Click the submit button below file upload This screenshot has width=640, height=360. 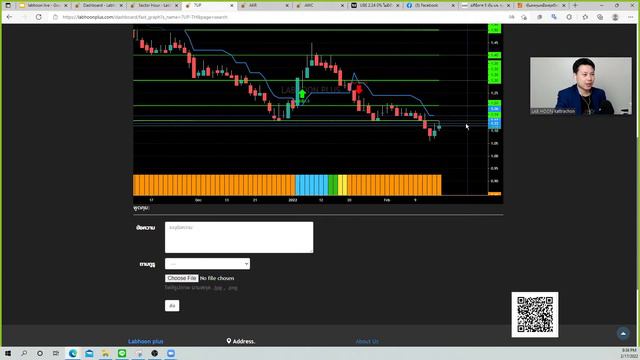tap(172, 306)
